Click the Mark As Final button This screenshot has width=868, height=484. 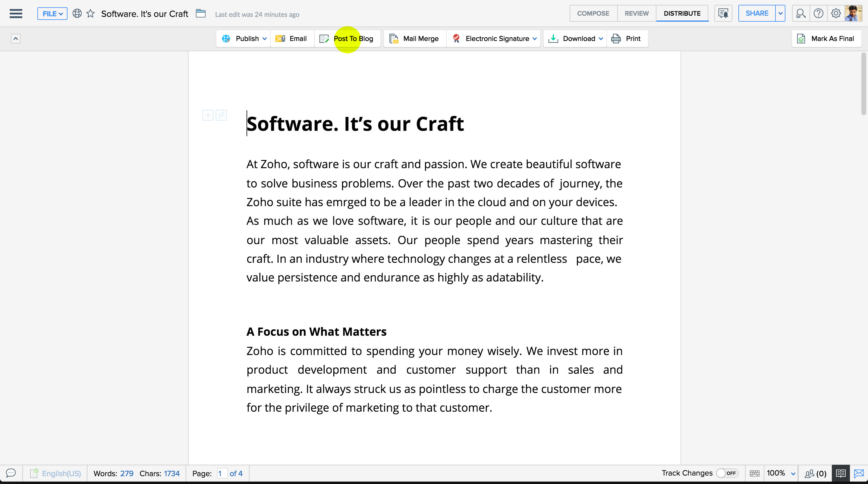pyautogui.click(x=826, y=38)
